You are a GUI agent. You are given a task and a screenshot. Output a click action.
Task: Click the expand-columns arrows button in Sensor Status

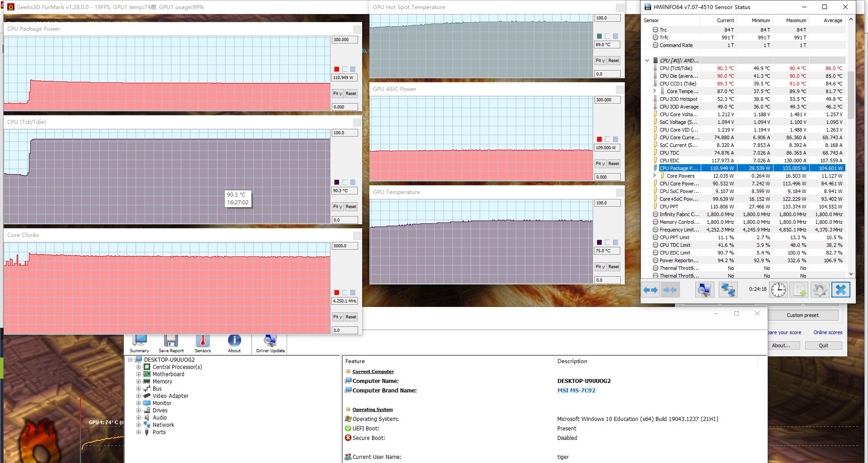point(651,290)
